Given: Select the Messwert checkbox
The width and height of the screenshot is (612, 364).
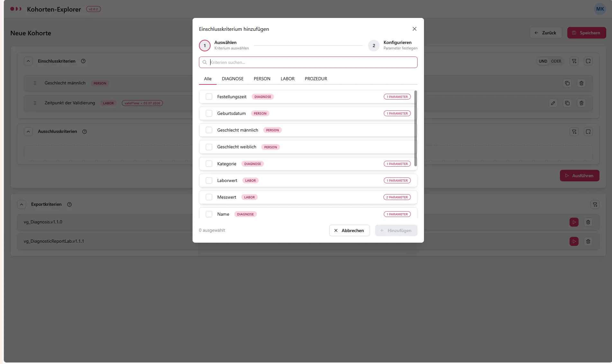Looking at the screenshot, I should tap(209, 197).
